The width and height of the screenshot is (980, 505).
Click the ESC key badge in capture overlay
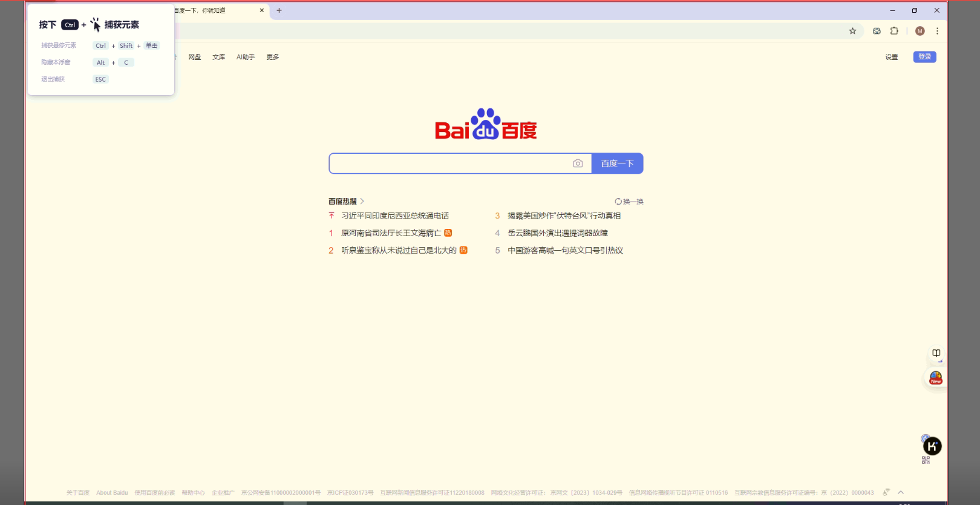(100, 79)
